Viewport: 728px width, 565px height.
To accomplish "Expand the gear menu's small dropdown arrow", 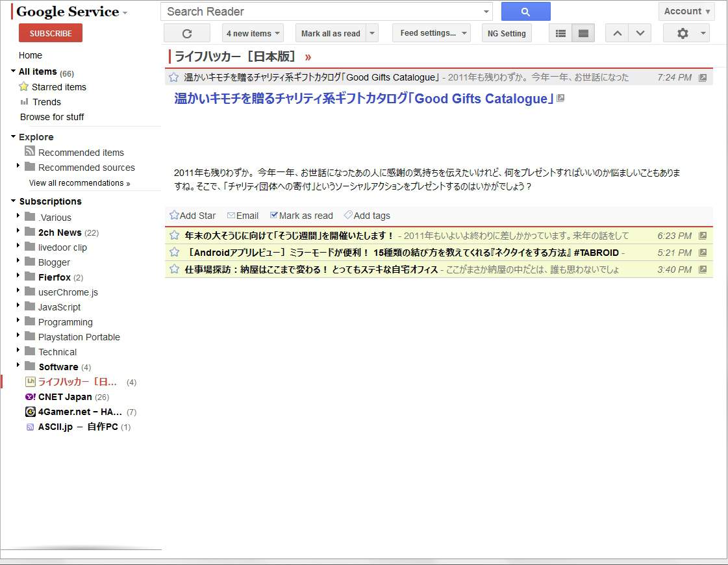I will (703, 33).
